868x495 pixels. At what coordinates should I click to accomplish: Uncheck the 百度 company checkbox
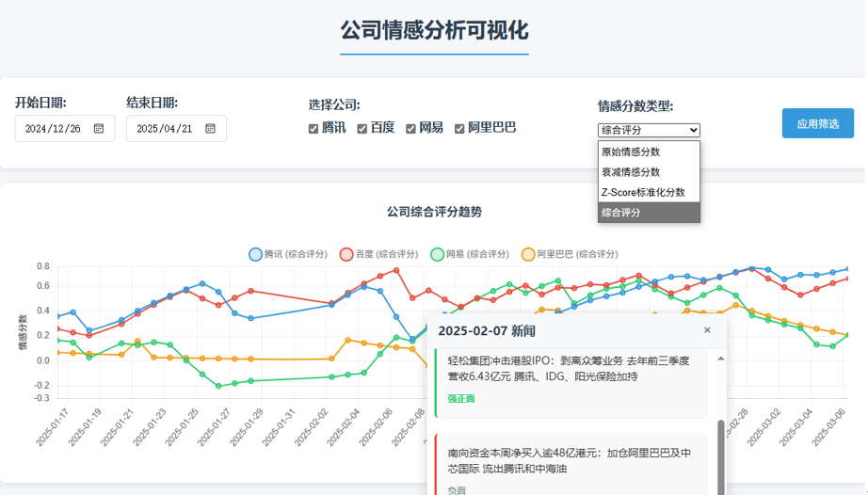[362, 128]
